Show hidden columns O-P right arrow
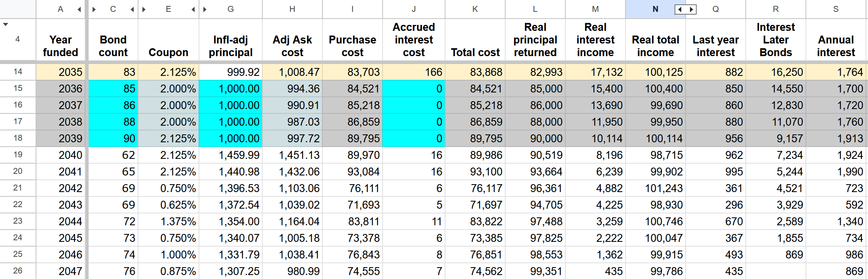 click(x=691, y=9)
